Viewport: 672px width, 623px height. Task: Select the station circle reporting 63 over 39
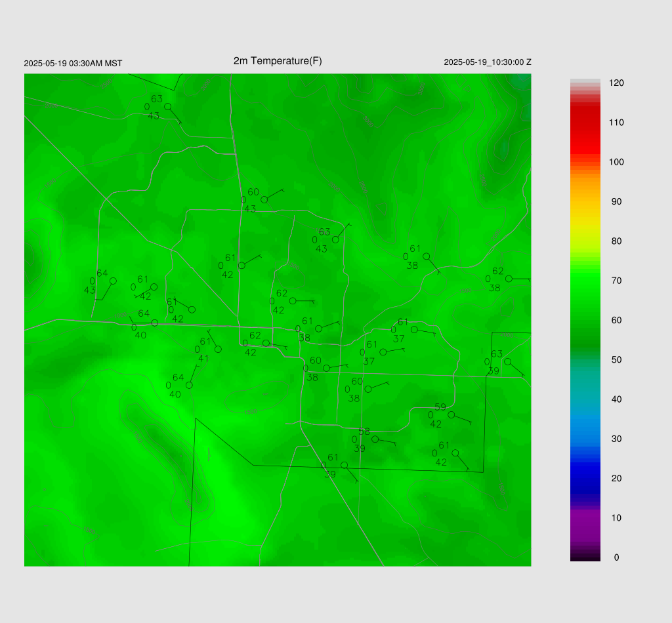(x=507, y=362)
